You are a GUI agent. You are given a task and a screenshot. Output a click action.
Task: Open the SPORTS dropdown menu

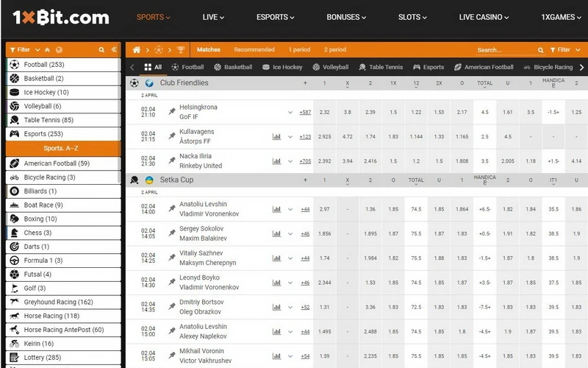153,17
